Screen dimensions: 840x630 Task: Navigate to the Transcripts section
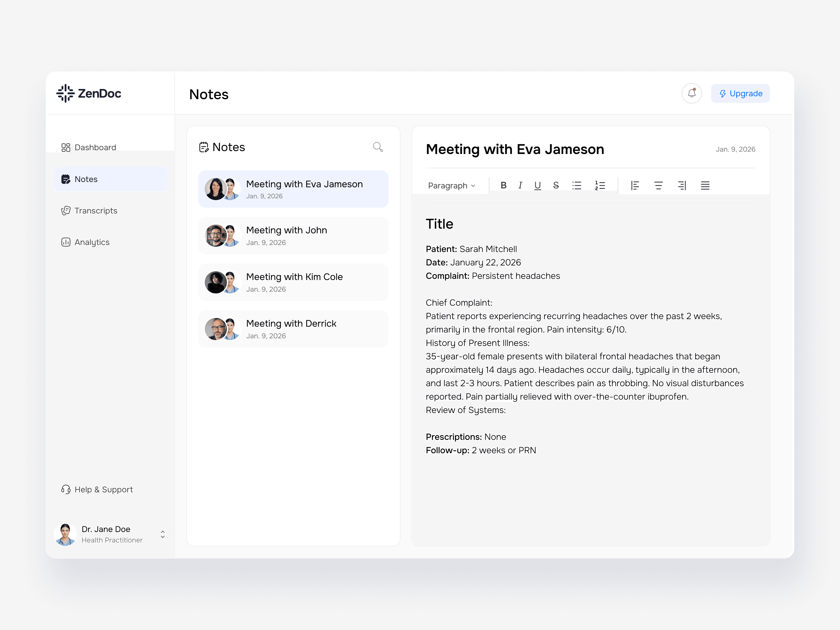[95, 210]
